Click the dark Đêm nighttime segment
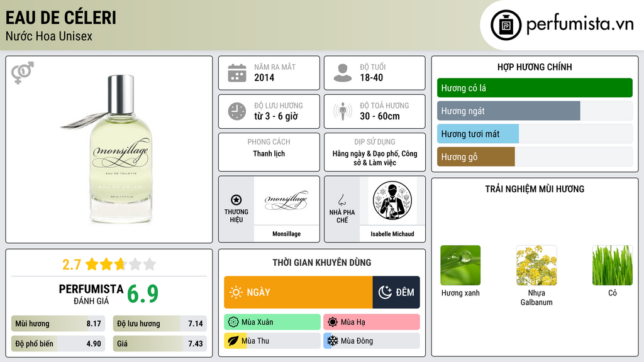 click(396, 292)
